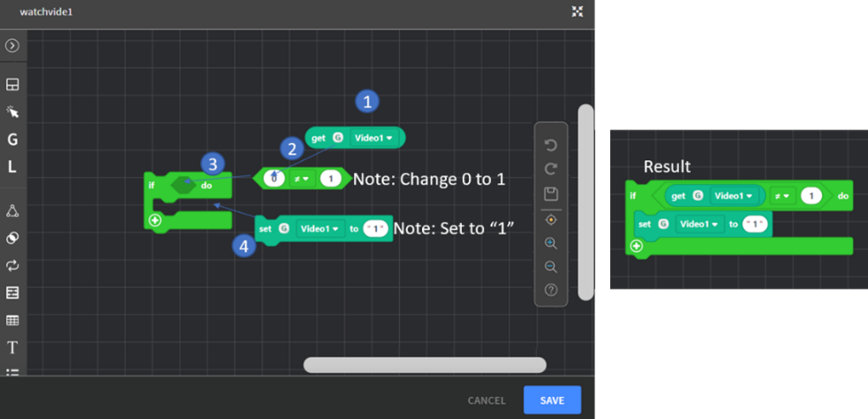Click the horizontal scrollbar at canvas bottom
Screen dimensions: 868x419
pyautogui.click(x=425, y=365)
